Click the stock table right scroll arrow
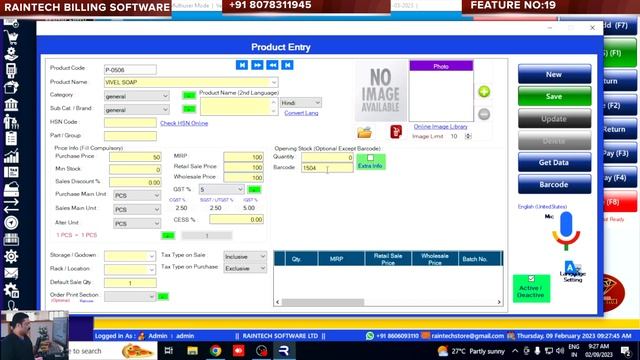The width and height of the screenshot is (640, 360). click(x=499, y=302)
